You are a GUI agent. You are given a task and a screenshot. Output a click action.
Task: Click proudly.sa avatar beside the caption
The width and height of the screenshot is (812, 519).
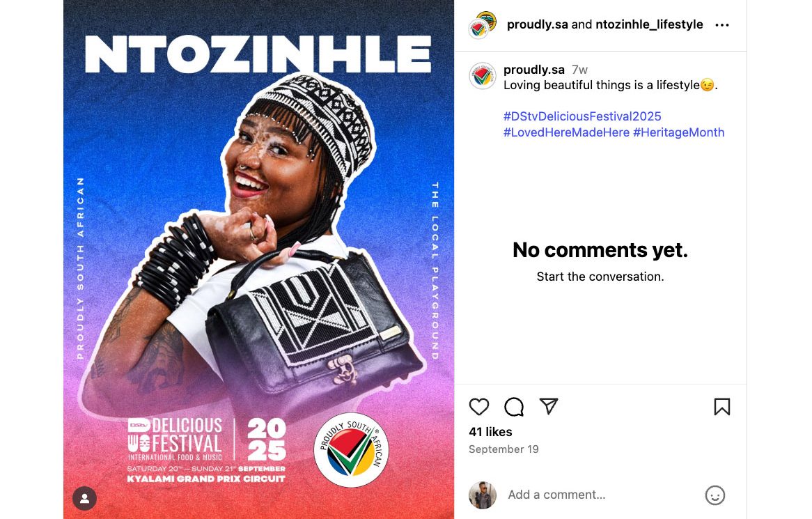(x=483, y=76)
